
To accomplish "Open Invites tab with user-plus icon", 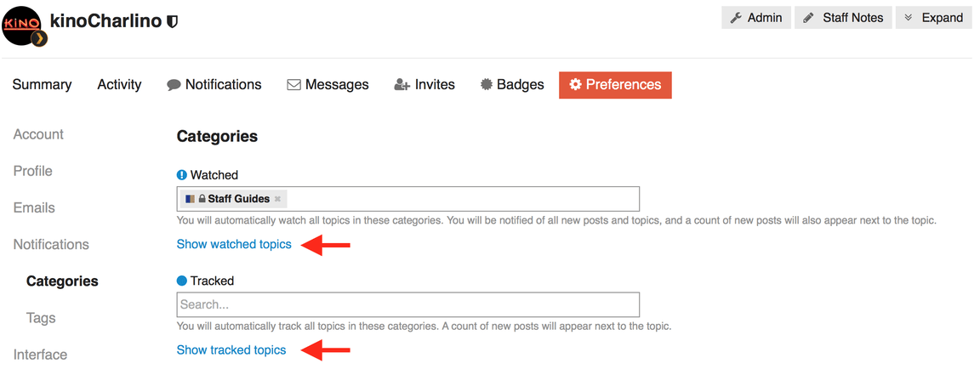I will coord(424,85).
